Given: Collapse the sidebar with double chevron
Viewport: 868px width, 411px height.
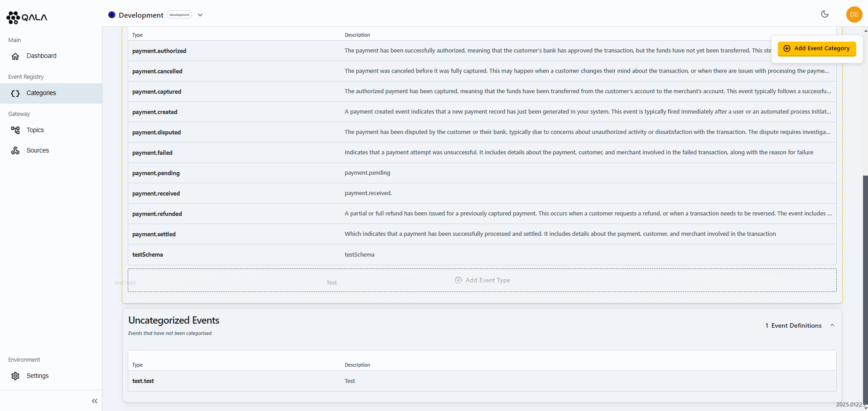Looking at the screenshot, I should pos(94,401).
